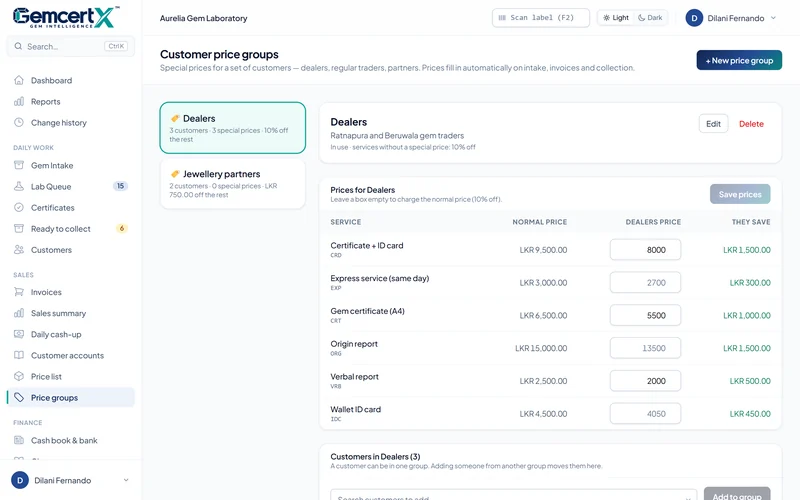The height and width of the screenshot is (500, 800).
Task: Click the Certificates check-circle icon
Action: pyautogui.click(x=19, y=208)
